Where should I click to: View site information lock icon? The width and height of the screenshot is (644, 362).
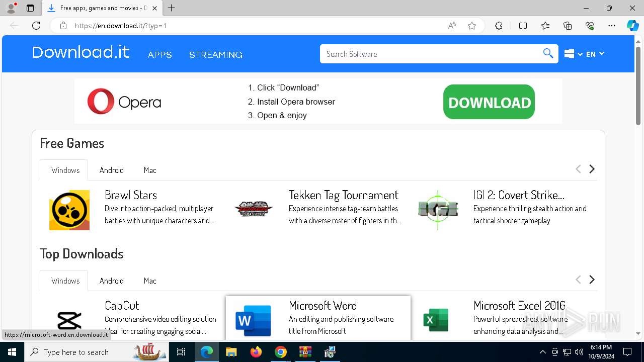[63, 26]
